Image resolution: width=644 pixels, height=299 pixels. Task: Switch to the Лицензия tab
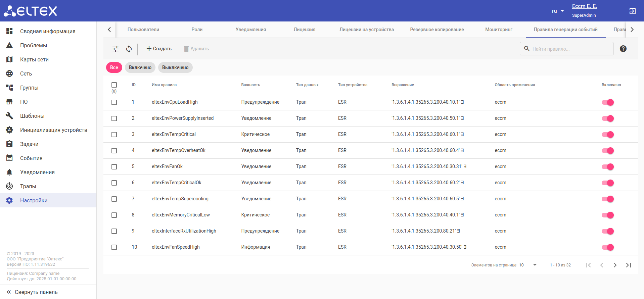tap(304, 30)
